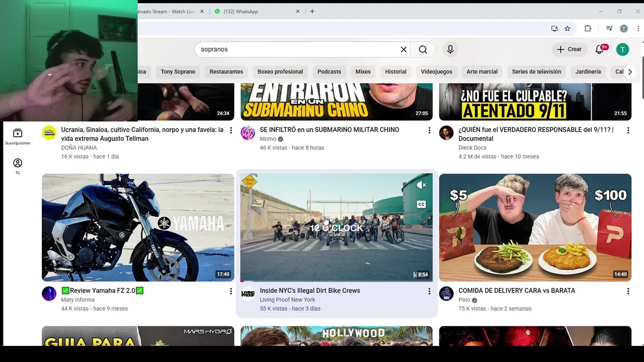The image size is (644, 362).
Task: Click the magnifying glass search button
Action: point(423,49)
